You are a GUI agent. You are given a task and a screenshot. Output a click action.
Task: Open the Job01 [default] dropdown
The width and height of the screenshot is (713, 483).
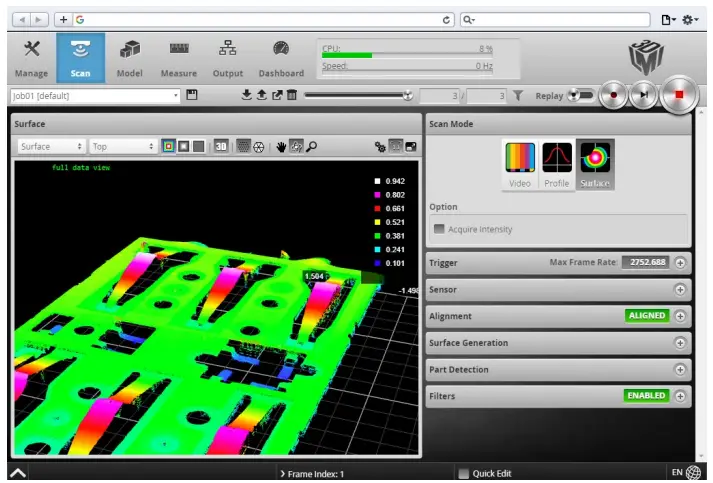click(x=94, y=95)
